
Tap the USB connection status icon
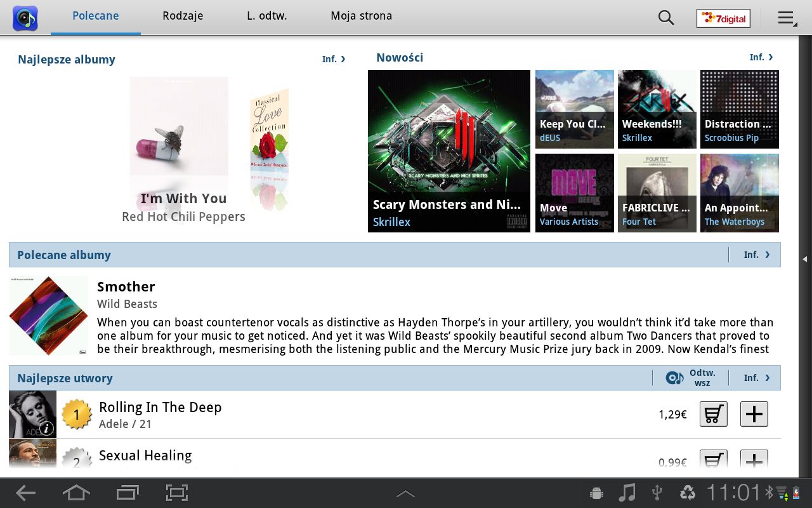click(658, 493)
